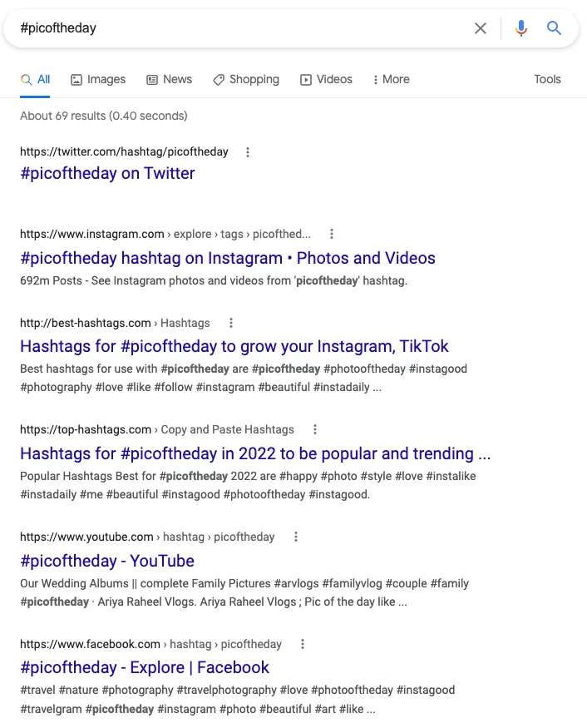Open the Tools filter options
This screenshot has height=728, width=587.
click(x=547, y=79)
